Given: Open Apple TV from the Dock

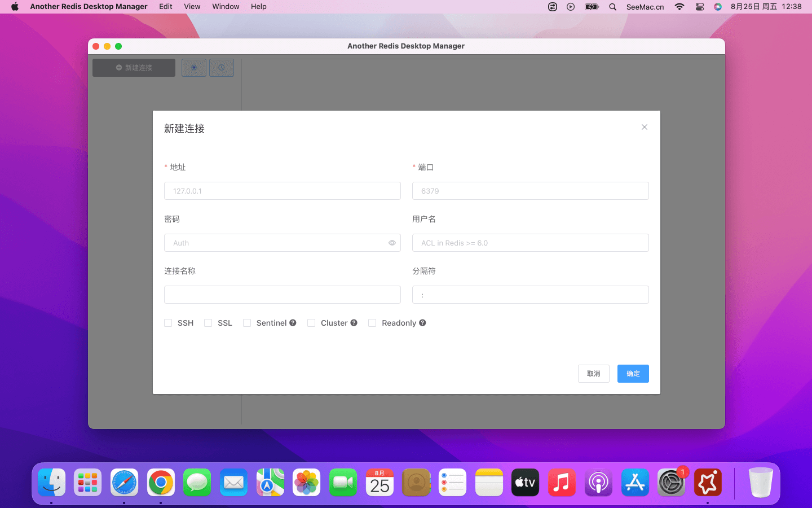Looking at the screenshot, I should click(525, 483).
